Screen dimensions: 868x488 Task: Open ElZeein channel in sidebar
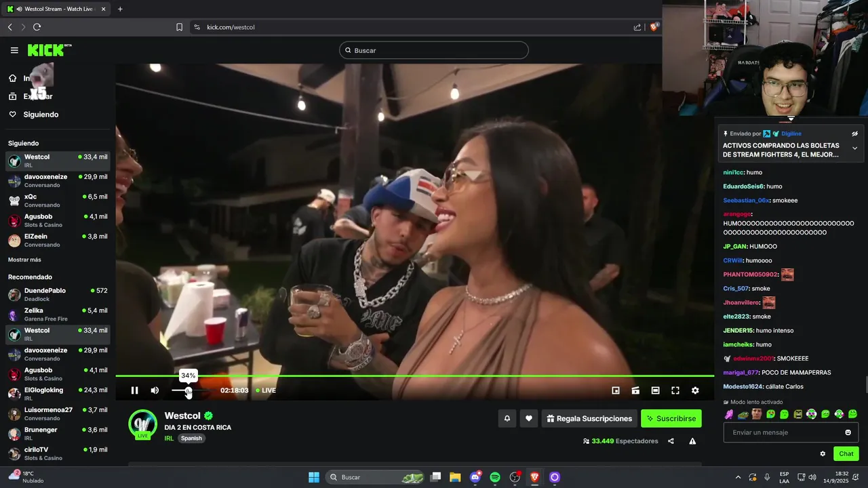(58, 240)
